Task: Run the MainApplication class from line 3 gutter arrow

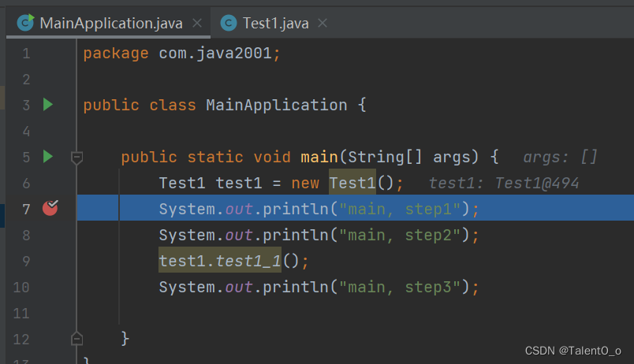Action: pos(48,105)
